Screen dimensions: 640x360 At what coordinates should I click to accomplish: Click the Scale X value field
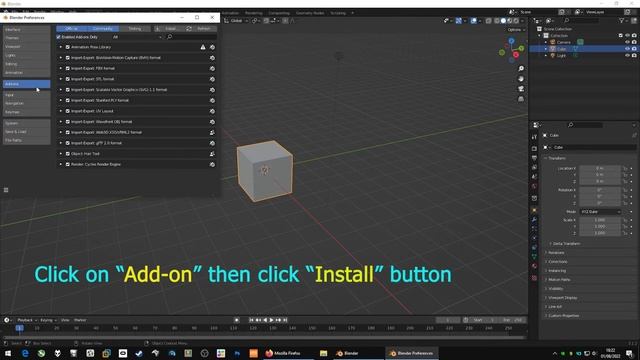(x=600, y=220)
